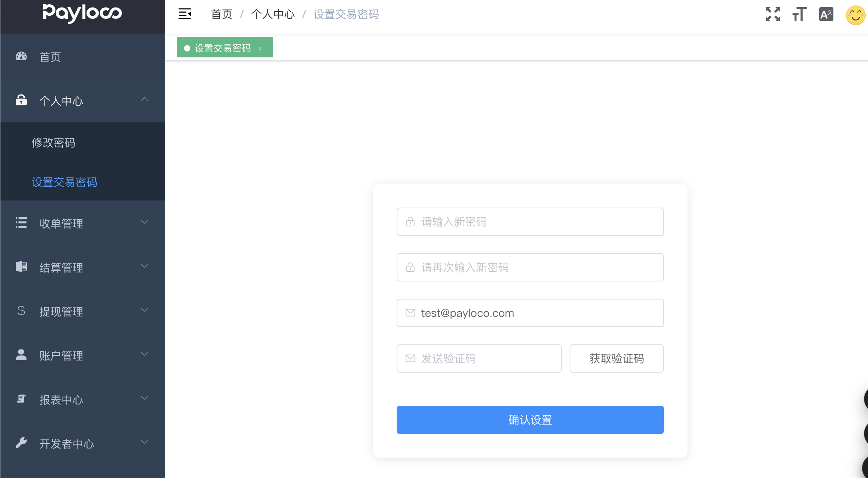Screen dimensions: 868x478
Task: Expand 账户管理 chevron
Action: (x=145, y=354)
